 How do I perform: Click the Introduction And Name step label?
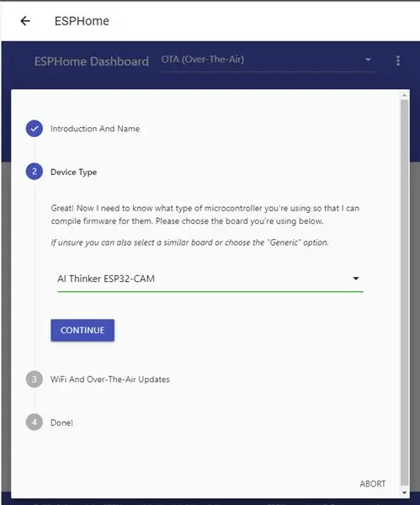tap(95, 129)
